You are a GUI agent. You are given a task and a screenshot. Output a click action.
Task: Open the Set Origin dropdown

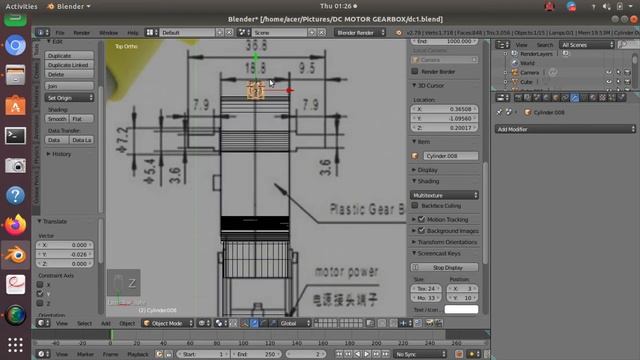[69, 98]
